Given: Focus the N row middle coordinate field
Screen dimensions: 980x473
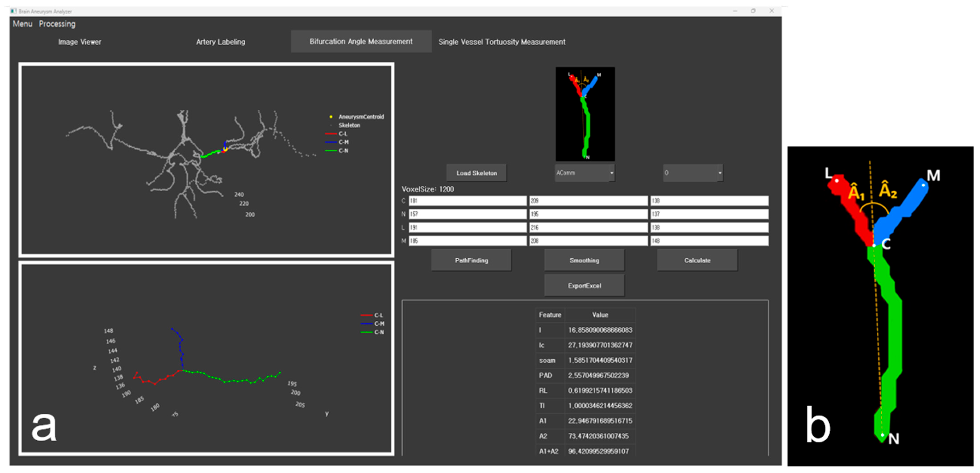Looking at the screenshot, I should pos(588,214).
